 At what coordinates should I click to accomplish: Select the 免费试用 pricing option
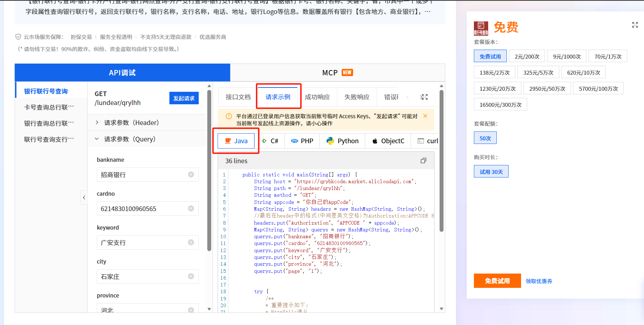(490, 56)
